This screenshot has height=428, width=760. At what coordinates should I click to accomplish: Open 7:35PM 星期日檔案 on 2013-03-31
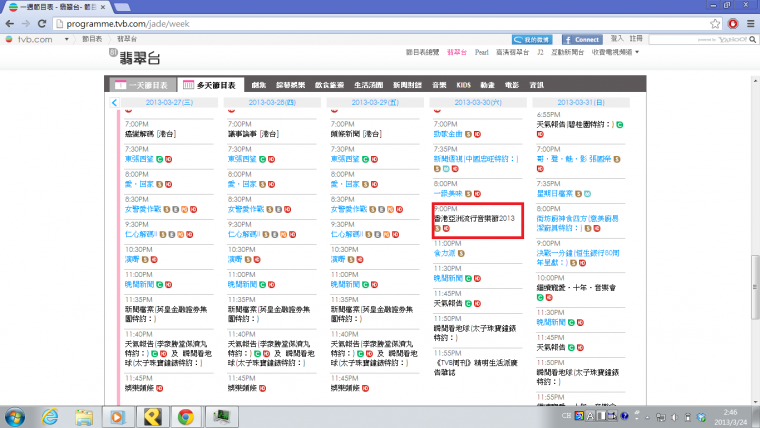click(x=554, y=193)
